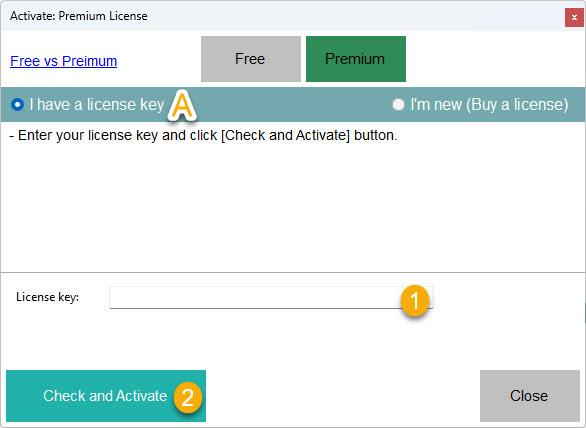Close the Activate Premium License dialog with the red X

(574, 18)
